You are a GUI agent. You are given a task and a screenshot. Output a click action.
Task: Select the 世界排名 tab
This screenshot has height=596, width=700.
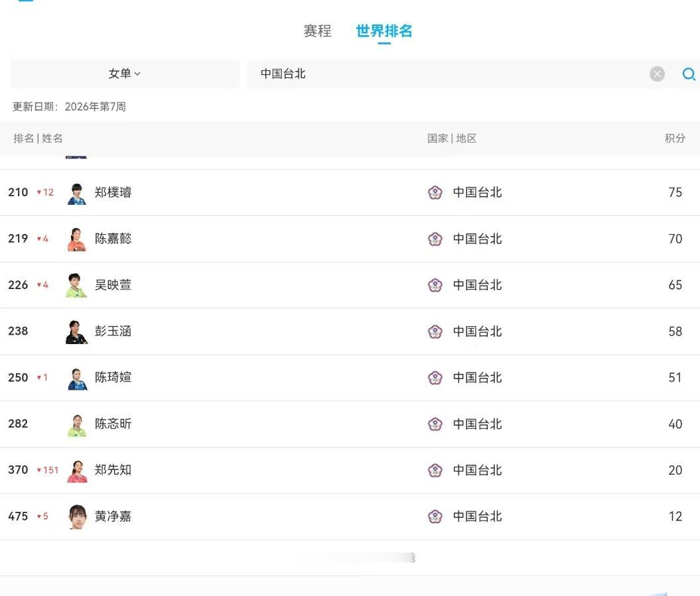(384, 31)
